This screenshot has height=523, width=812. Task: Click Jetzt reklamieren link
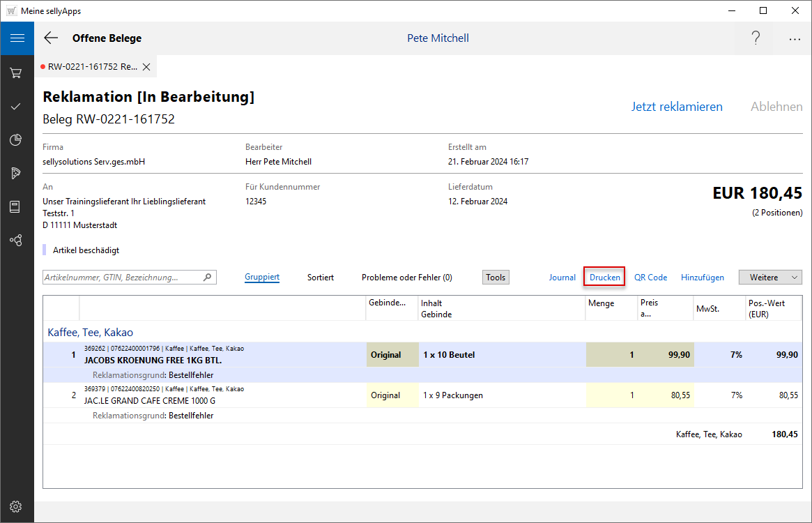[677, 107]
